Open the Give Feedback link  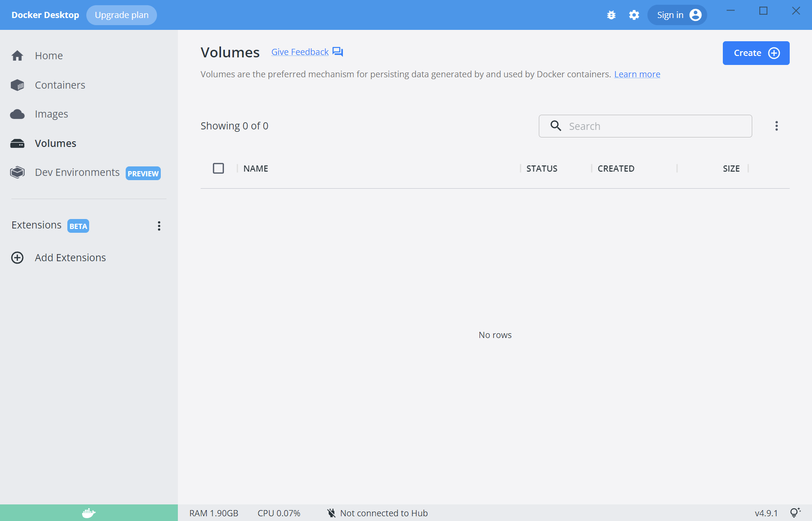point(300,52)
